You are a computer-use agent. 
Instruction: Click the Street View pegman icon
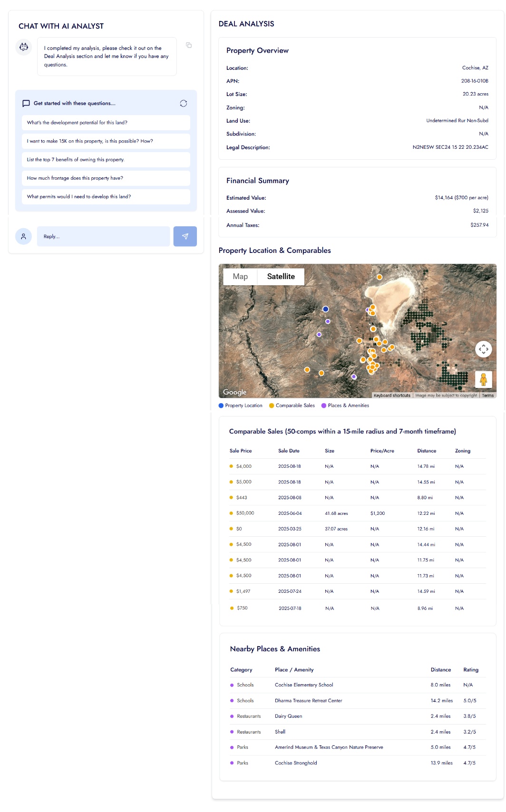[484, 379]
